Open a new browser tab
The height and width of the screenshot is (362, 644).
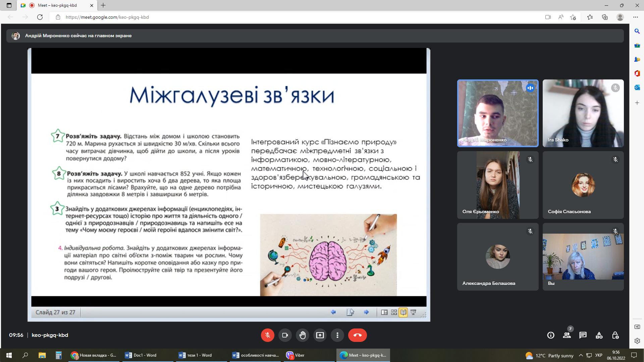point(103,5)
